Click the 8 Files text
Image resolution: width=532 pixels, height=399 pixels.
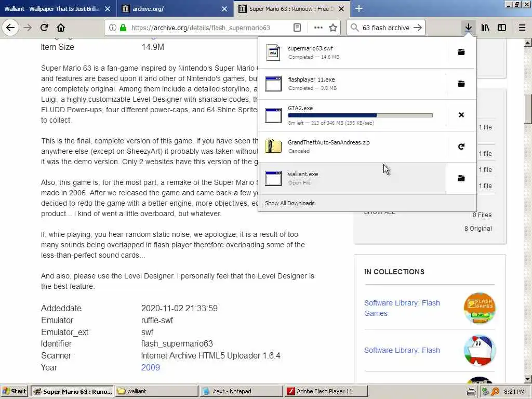coord(482,215)
